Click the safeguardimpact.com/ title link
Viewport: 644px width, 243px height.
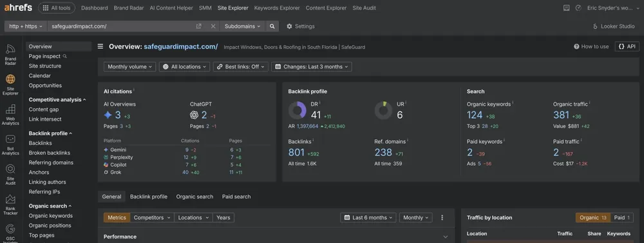click(181, 46)
